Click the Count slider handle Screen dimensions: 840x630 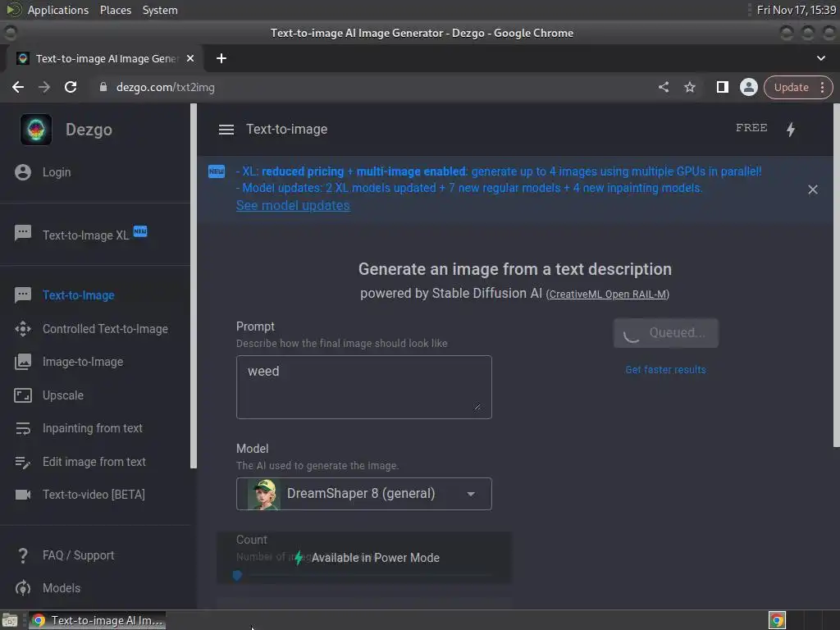pyautogui.click(x=237, y=576)
